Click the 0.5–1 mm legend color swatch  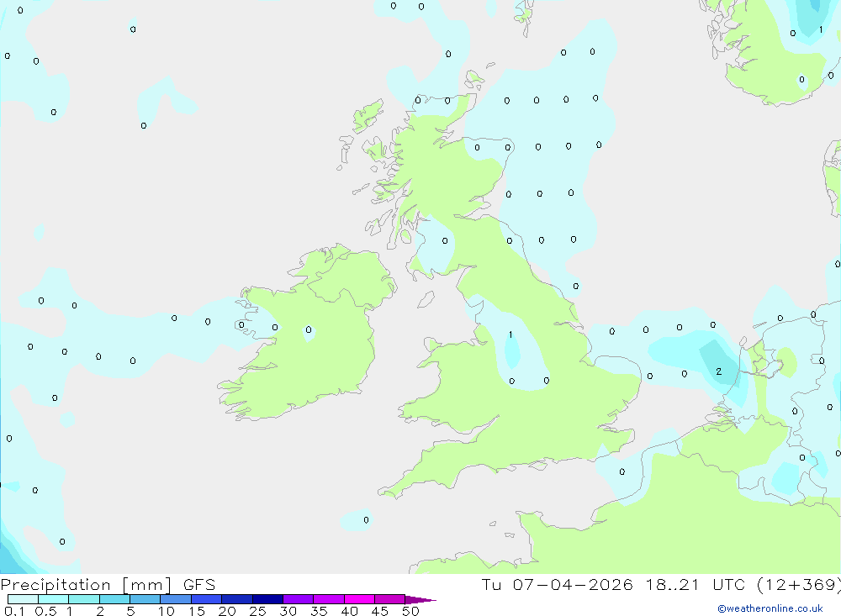[x=53, y=599]
